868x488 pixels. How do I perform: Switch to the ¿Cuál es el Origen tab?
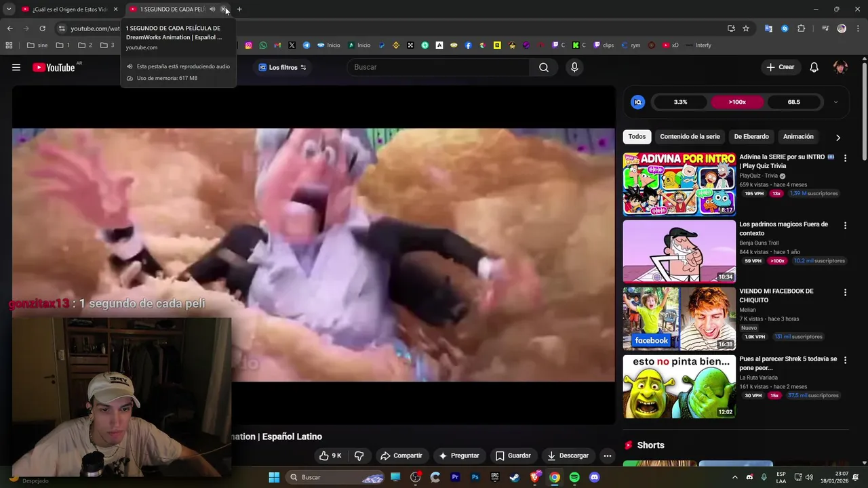pyautogui.click(x=70, y=9)
